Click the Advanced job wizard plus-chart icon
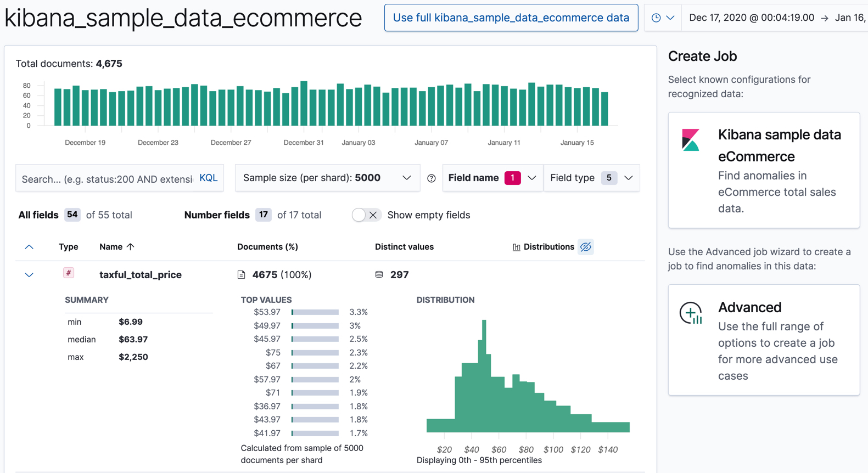The height and width of the screenshot is (473, 868). click(x=691, y=313)
